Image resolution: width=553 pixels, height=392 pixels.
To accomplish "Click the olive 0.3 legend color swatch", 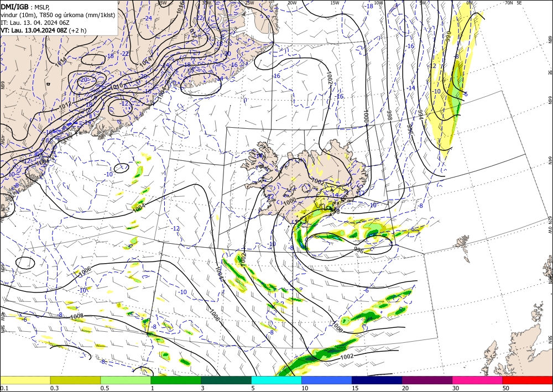I will click(75, 380).
